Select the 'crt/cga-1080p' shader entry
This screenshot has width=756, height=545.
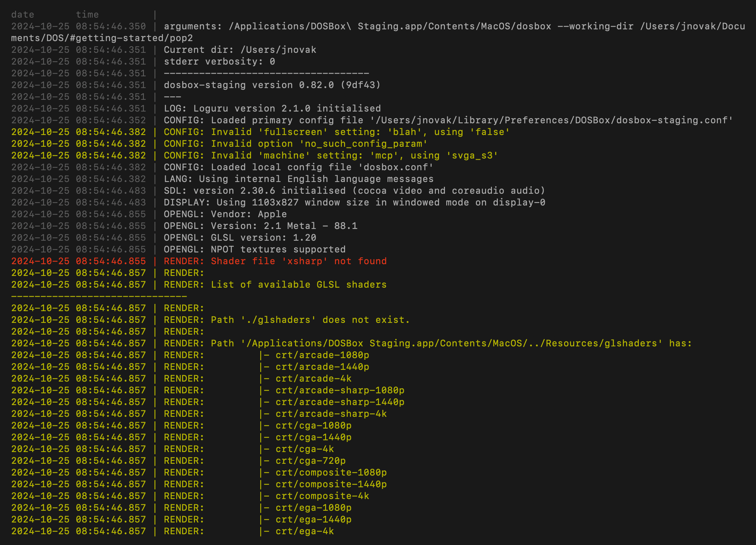(x=313, y=426)
